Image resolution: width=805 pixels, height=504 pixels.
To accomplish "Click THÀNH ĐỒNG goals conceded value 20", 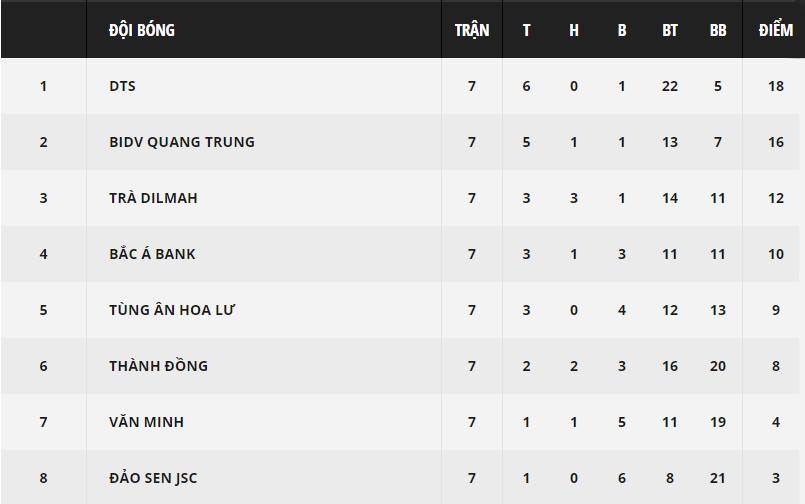I will [718, 366].
